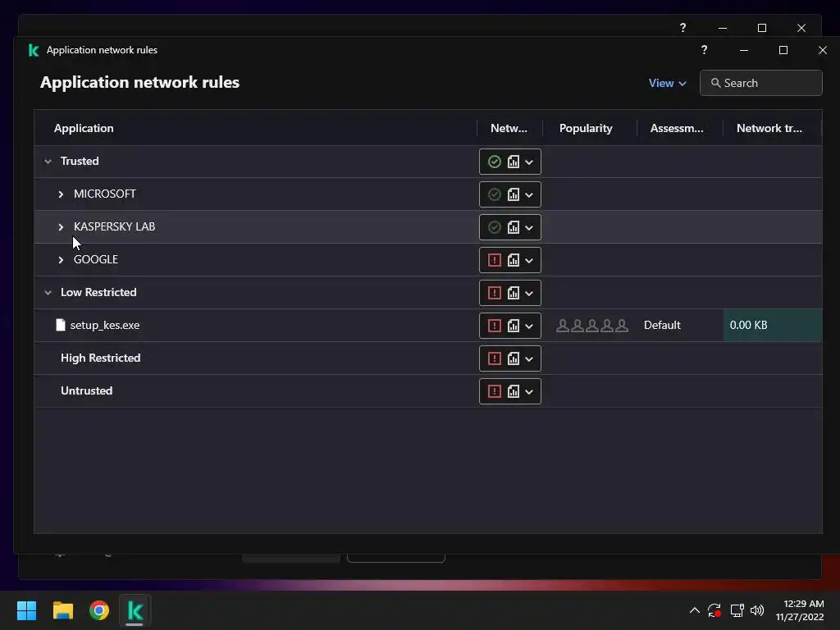Sort by the Netw... column header
Image resolution: width=840 pixels, height=630 pixels.
point(509,128)
